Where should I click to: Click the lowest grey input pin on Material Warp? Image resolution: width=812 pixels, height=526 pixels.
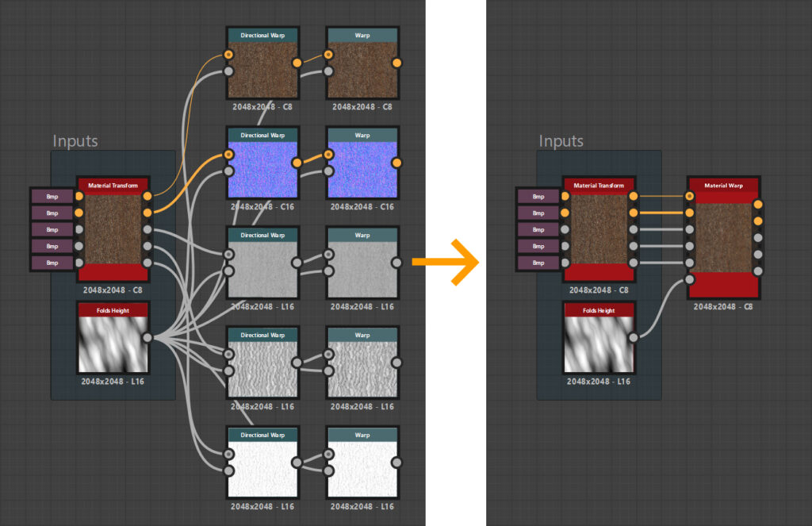click(691, 279)
